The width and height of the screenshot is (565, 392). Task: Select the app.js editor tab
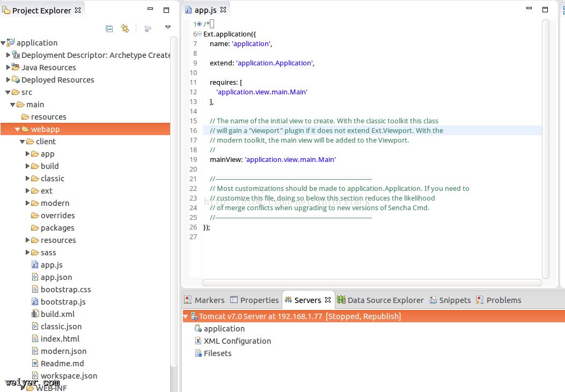tap(206, 10)
